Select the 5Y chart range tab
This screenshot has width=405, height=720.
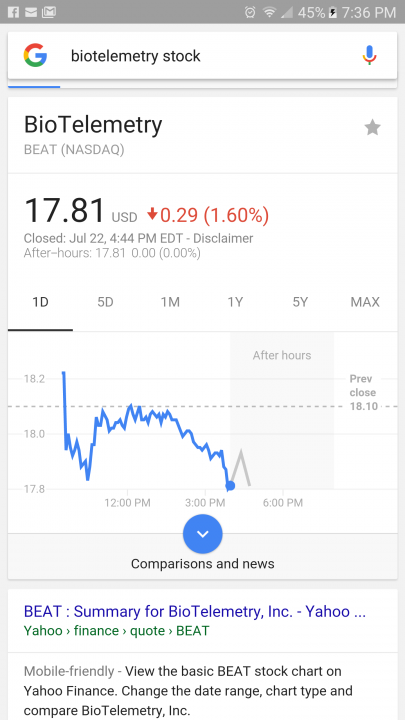(300, 302)
